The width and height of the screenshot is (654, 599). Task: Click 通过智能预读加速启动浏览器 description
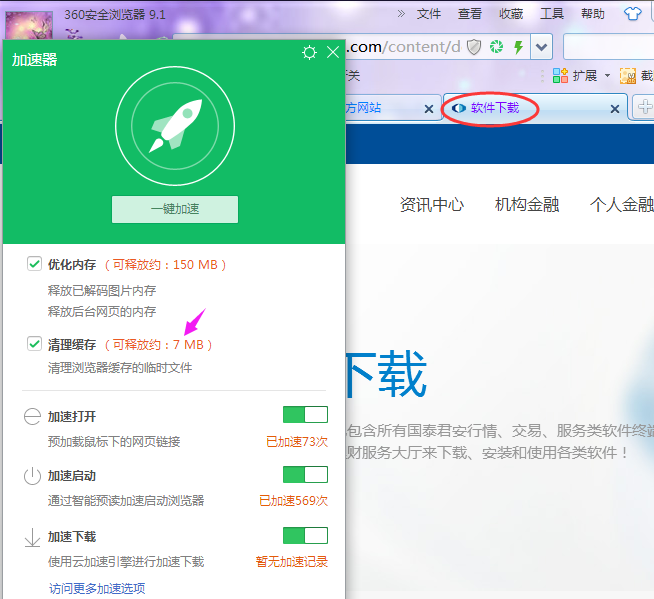pos(126,500)
